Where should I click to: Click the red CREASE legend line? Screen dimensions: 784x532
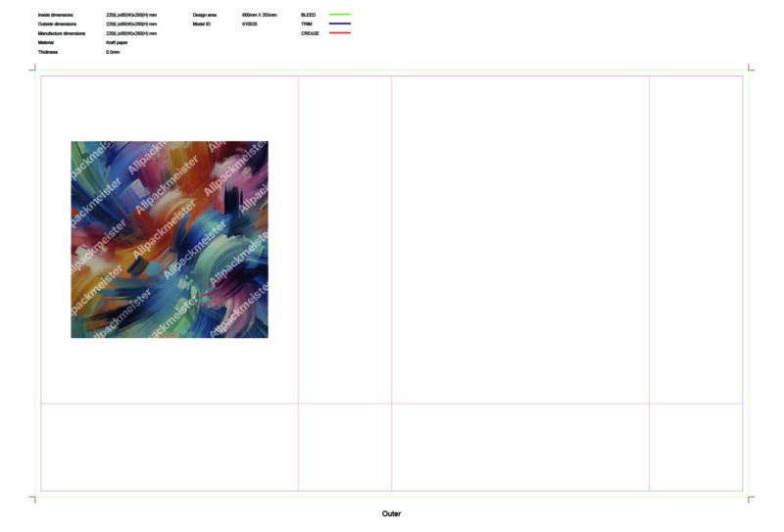click(x=340, y=33)
